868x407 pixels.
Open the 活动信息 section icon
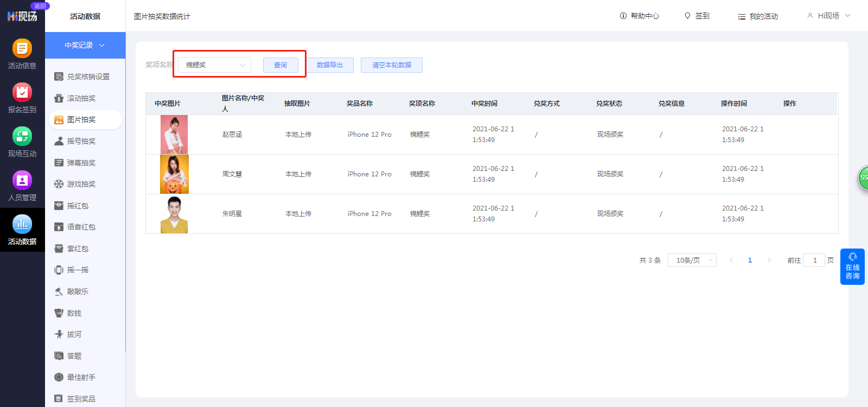pyautogui.click(x=22, y=49)
